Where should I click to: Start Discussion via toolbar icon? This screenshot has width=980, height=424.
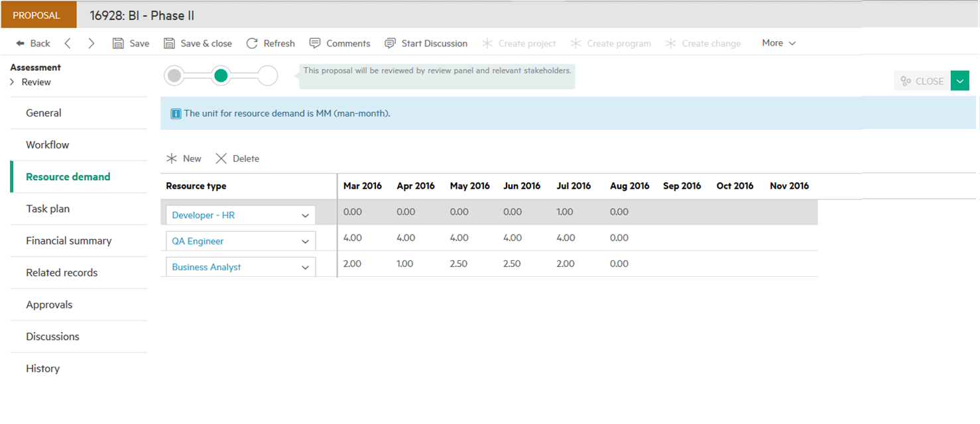point(391,44)
